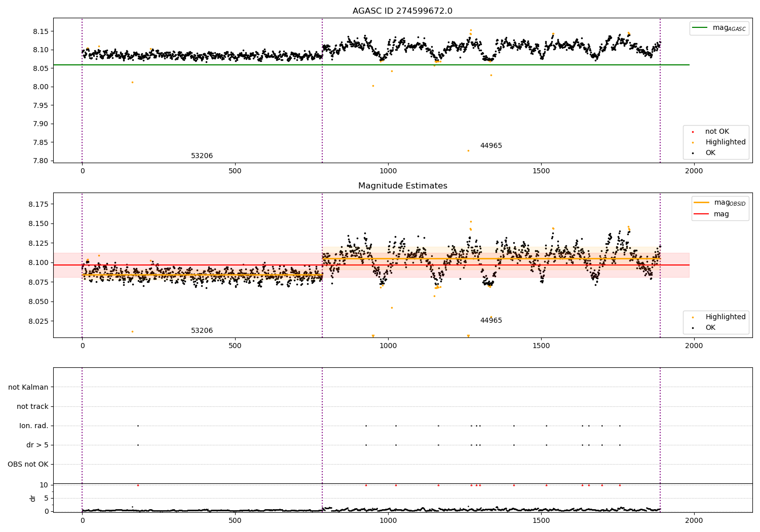Click the 1500 x-tick under the bottom plot
The width and height of the screenshot is (760, 532).
point(541,520)
